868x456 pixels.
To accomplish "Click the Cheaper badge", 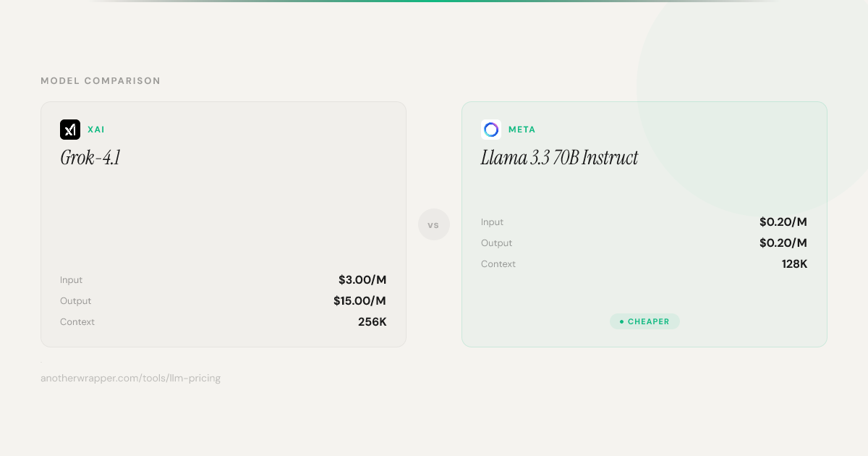I will [x=644, y=321].
